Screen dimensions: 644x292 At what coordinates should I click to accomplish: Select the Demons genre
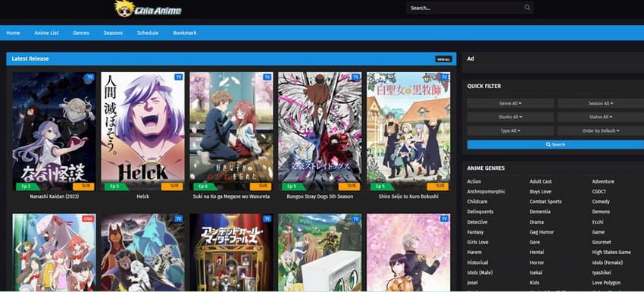pos(601,212)
